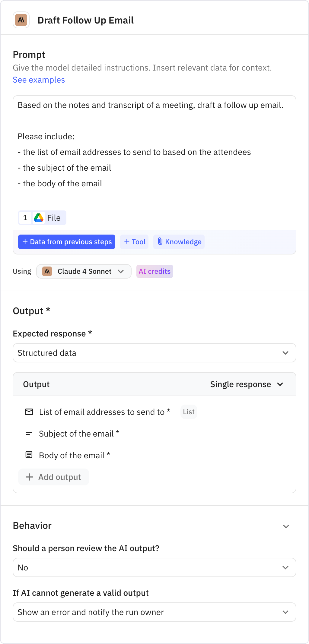The width and height of the screenshot is (309, 644).
Task: Open the Structured data expected response dropdown
Action: 154,353
